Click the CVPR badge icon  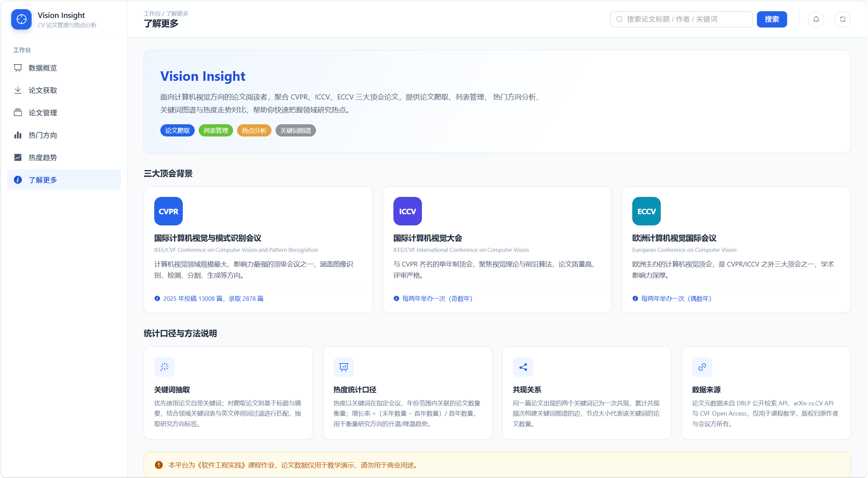[x=168, y=211]
